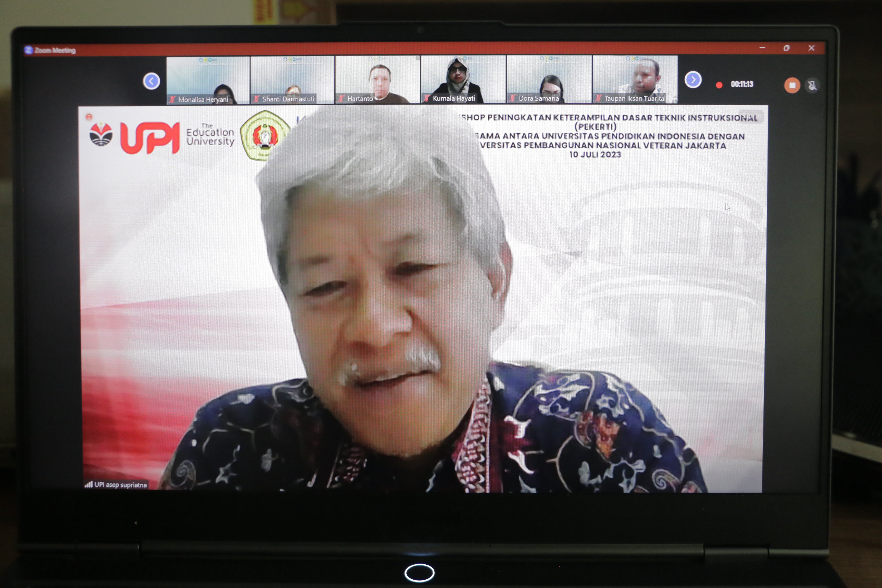Click the 00:11:13 recording timer
The height and width of the screenshot is (588, 882).
[x=742, y=84]
